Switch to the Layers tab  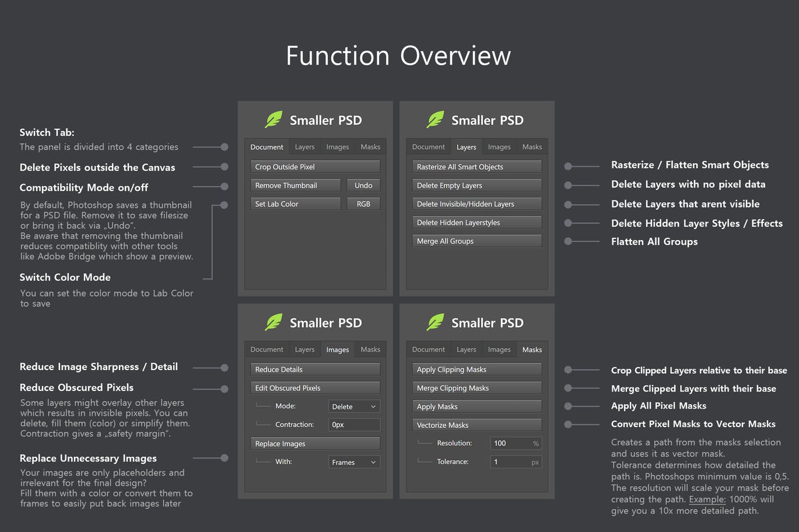[x=466, y=146]
